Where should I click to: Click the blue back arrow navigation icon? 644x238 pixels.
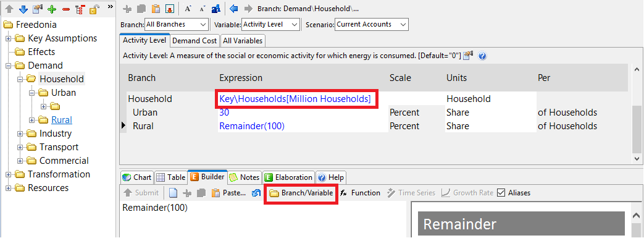coord(234,8)
